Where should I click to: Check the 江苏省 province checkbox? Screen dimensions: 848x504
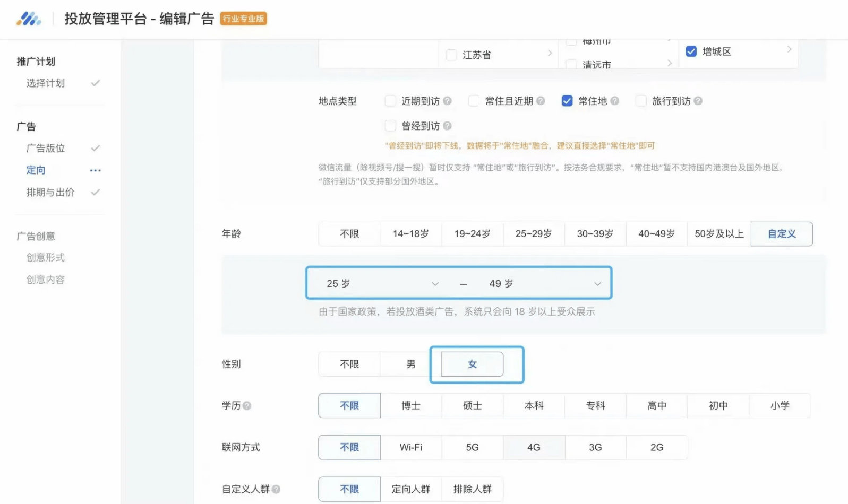click(451, 55)
